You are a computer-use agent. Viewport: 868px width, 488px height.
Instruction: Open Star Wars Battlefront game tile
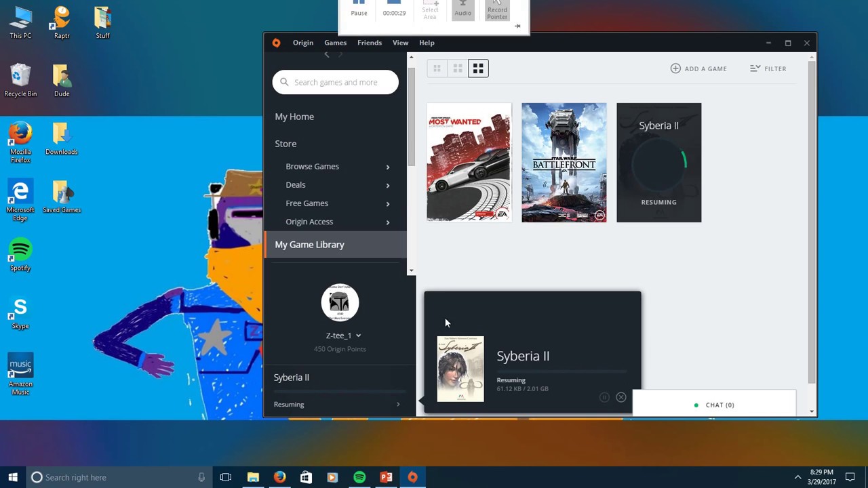click(x=564, y=163)
